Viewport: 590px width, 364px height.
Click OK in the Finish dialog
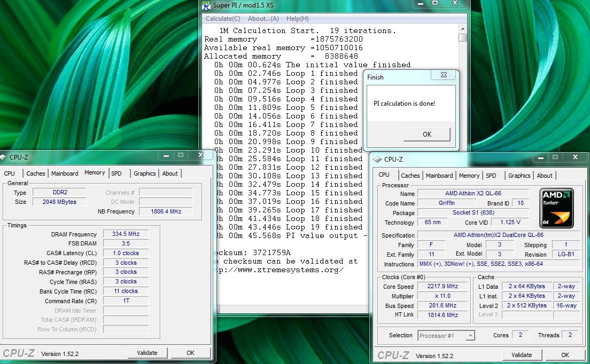click(426, 134)
